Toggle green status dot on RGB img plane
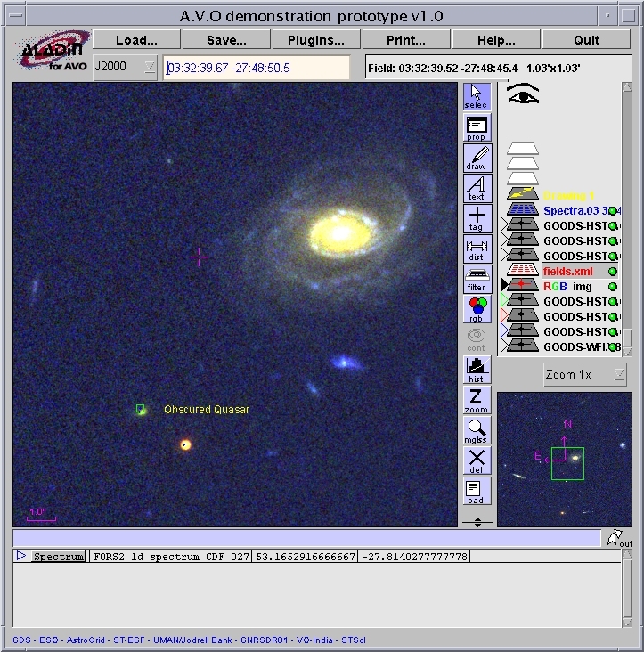This screenshot has width=644, height=652. [613, 286]
